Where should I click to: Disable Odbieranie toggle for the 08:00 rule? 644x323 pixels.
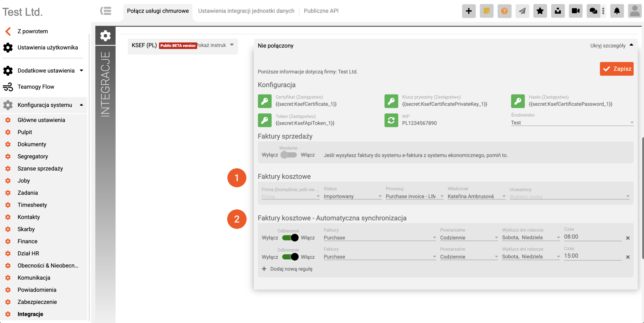click(x=290, y=238)
